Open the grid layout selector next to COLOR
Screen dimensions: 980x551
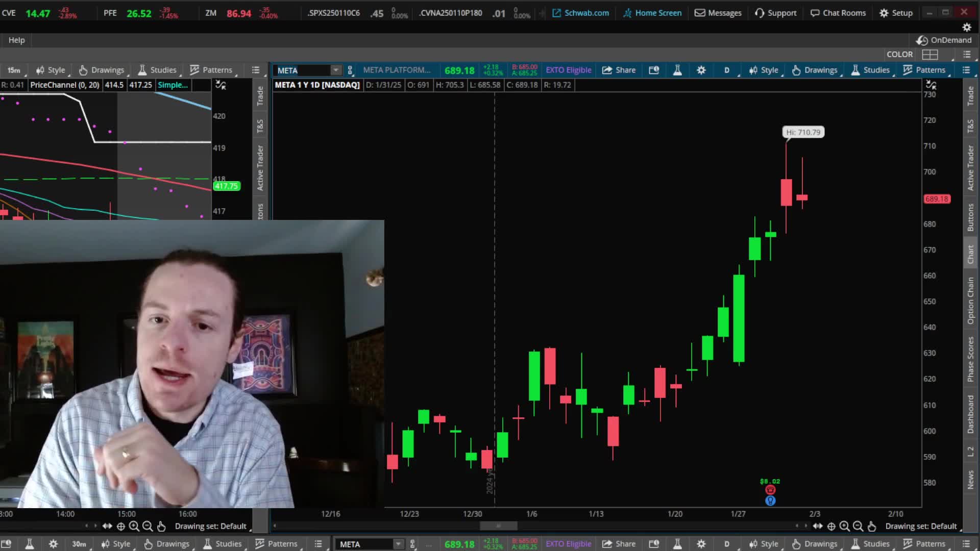pos(930,54)
